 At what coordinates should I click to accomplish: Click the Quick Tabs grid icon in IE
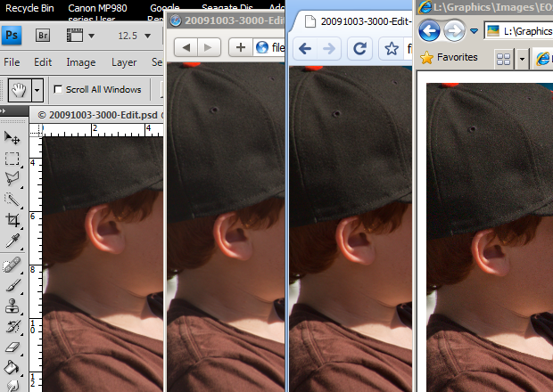click(503, 59)
